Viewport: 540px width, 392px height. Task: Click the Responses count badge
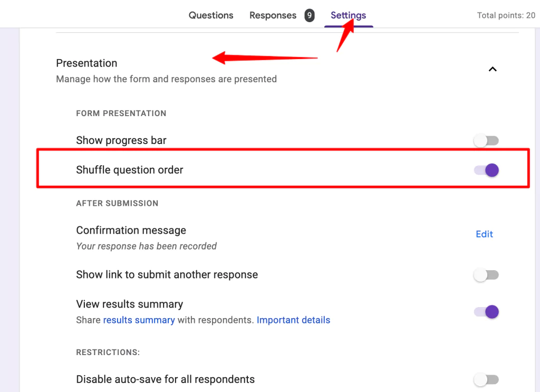coord(309,15)
